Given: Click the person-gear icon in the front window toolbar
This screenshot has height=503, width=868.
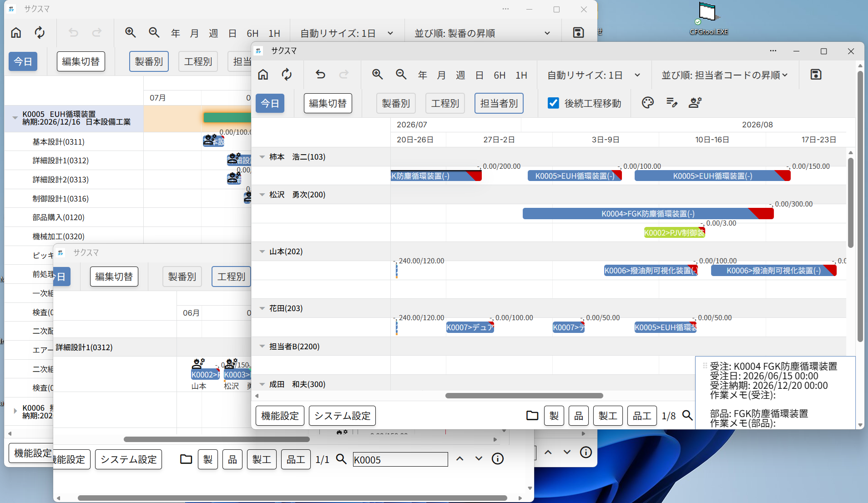Looking at the screenshot, I should coord(695,103).
